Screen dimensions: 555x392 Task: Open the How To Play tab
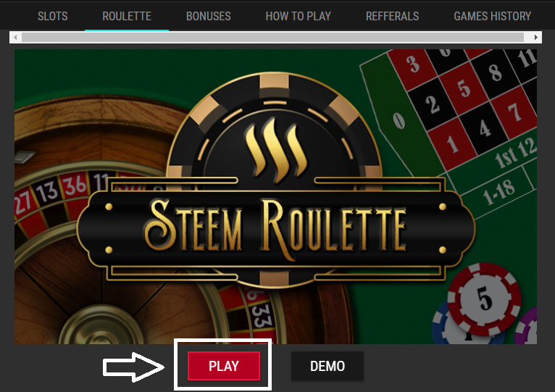click(299, 16)
